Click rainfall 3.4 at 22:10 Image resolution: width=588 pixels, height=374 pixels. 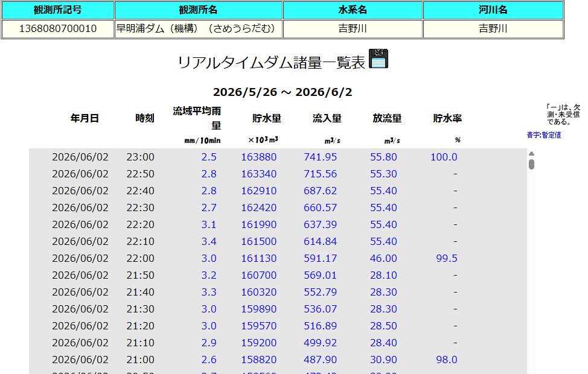209,241
